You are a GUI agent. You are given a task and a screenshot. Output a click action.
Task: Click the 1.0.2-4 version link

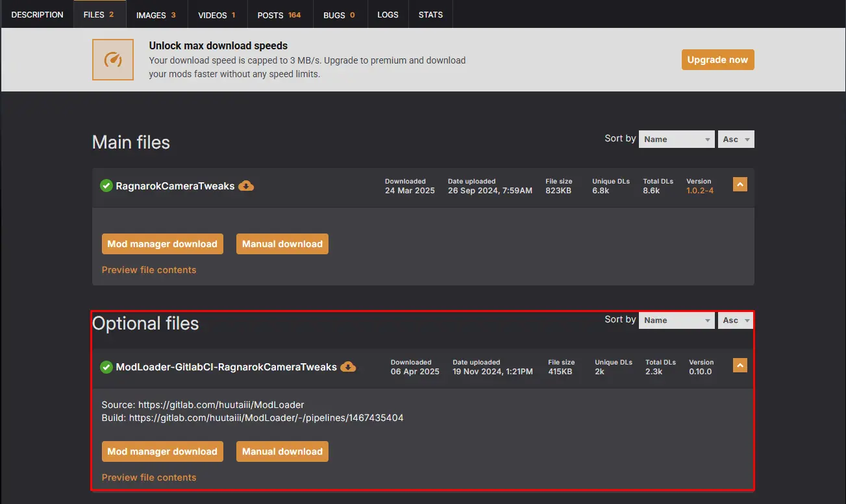[x=700, y=191]
